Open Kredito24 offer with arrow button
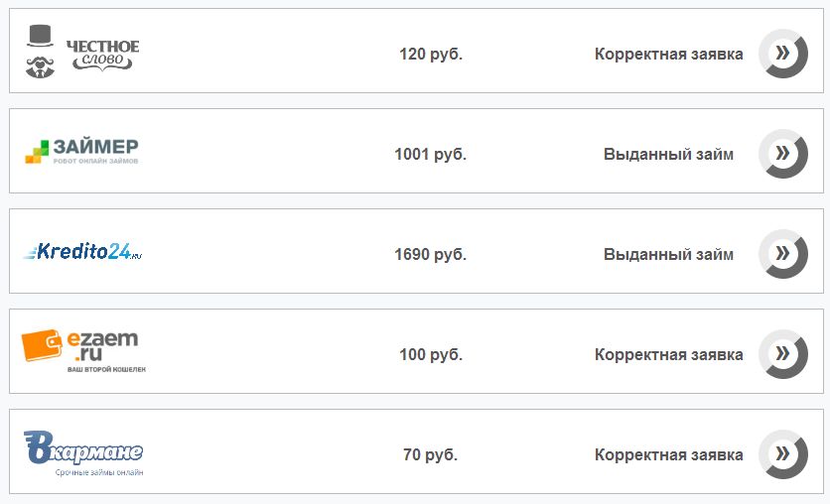The width and height of the screenshot is (830, 504). 783,254
